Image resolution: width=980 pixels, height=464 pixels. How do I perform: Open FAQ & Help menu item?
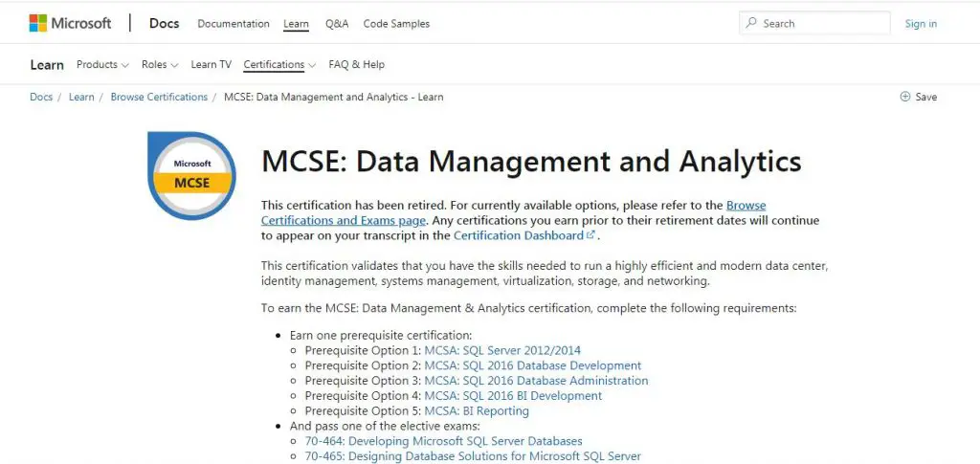pyautogui.click(x=356, y=64)
